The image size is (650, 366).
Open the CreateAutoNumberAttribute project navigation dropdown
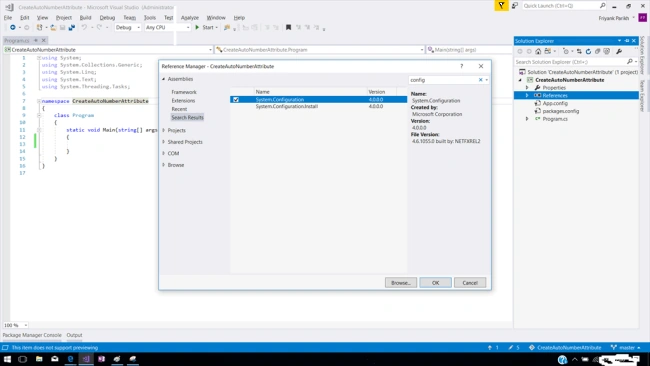pos(108,50)
